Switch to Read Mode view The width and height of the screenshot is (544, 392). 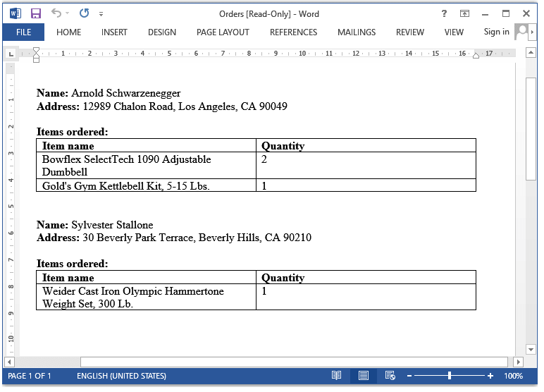(x=337, y=376)
